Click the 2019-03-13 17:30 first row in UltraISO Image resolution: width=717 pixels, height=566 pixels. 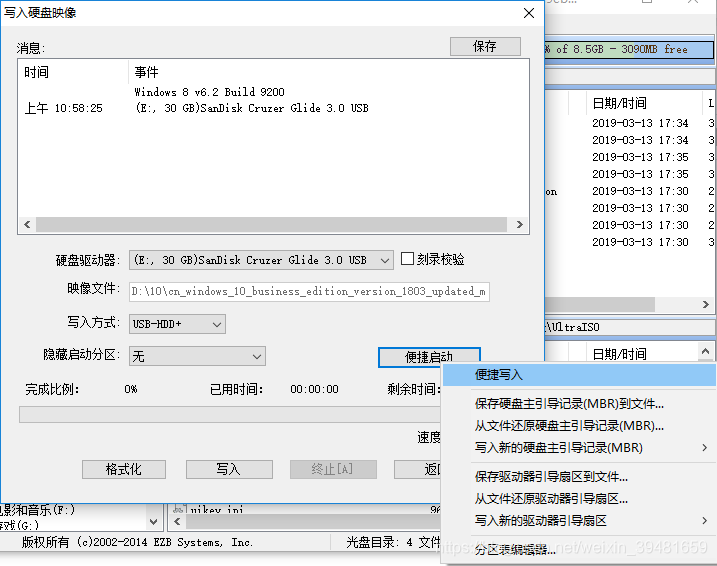click(x=640, y=191)
